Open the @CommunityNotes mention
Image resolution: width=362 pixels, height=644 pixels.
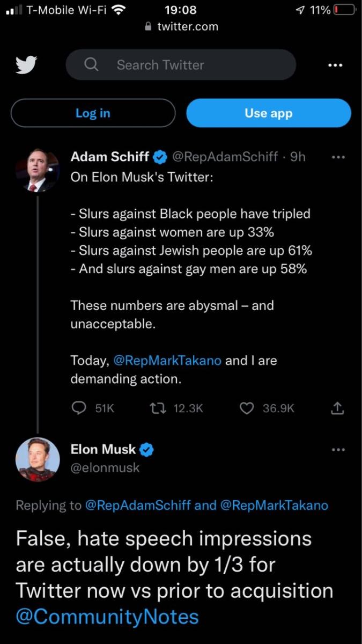tap(107, 616)
